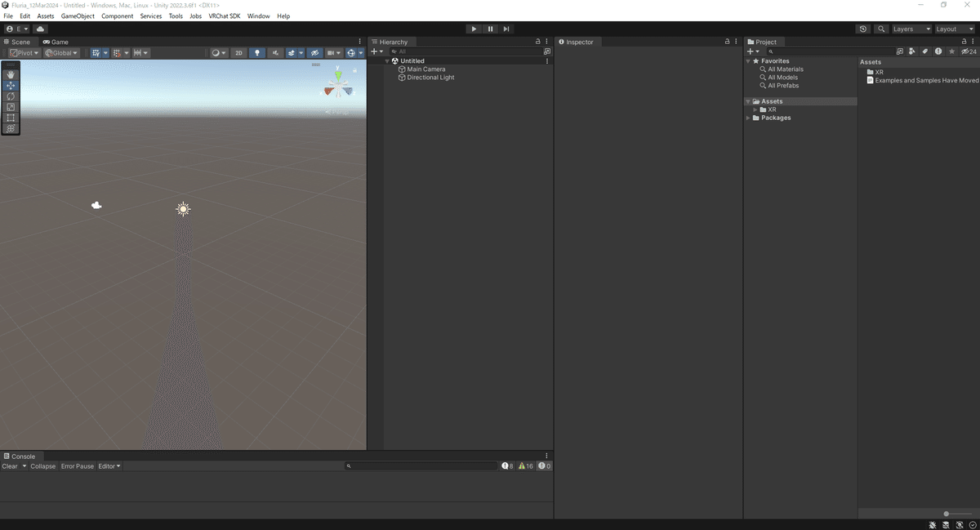Select Main Camera in Hierarchy
980x530 pixels.
pyautogui.click(x=425, y=69)
